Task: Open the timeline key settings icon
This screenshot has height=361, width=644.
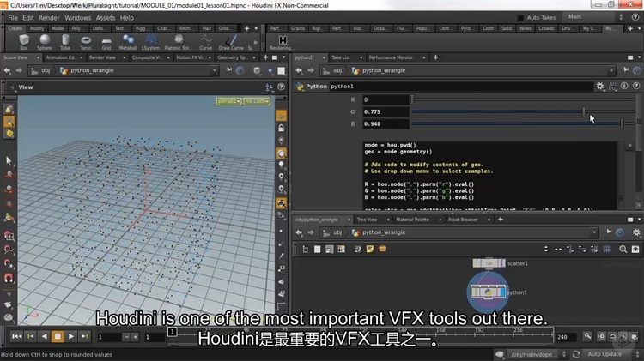Action: tap(587, 336)
